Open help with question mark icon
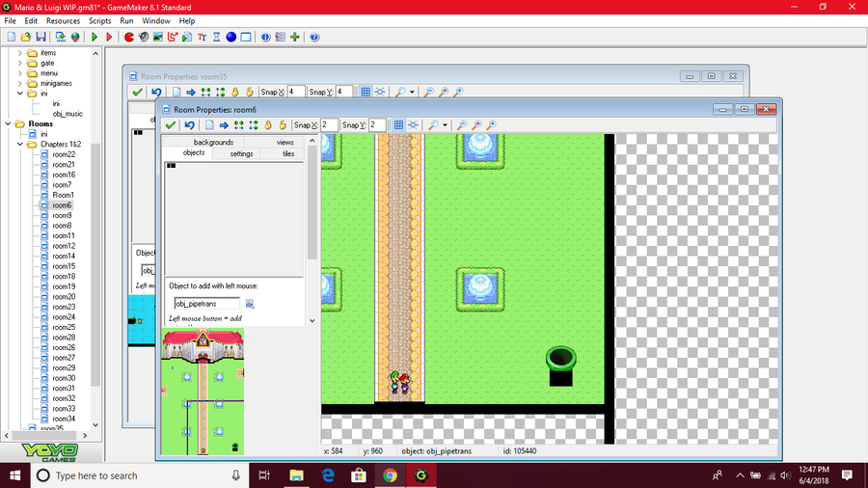The height and width of the screenshot is (488, 868). point(313,37)
